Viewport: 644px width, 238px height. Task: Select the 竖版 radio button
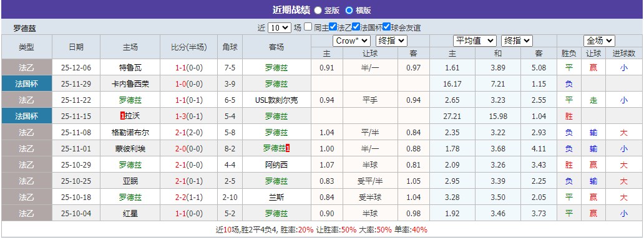click(318, 10)
